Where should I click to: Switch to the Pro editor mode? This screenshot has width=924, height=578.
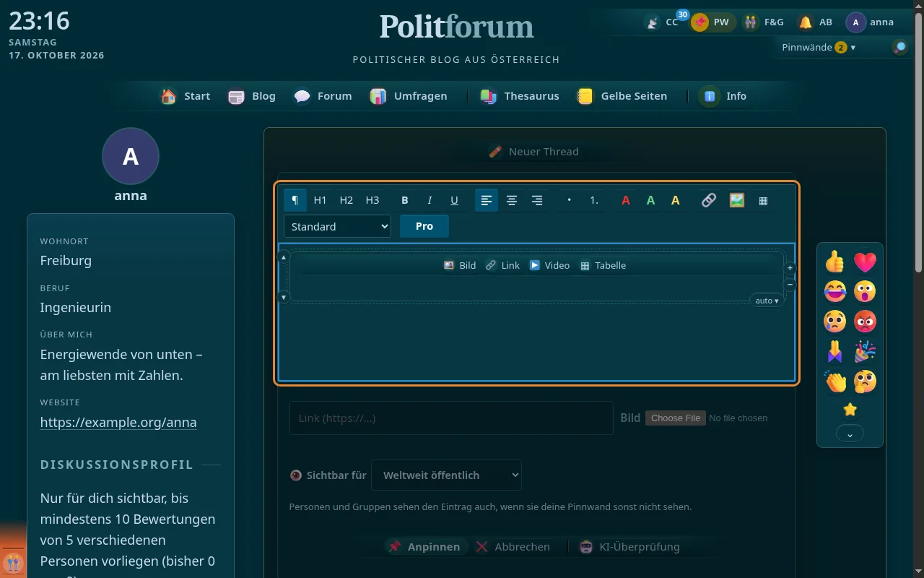(424, 226)
